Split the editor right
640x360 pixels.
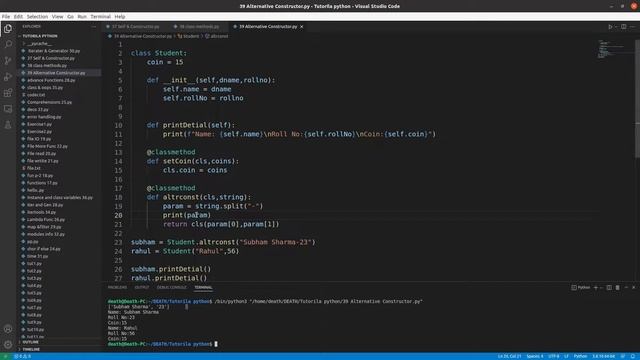coord(623,27)
